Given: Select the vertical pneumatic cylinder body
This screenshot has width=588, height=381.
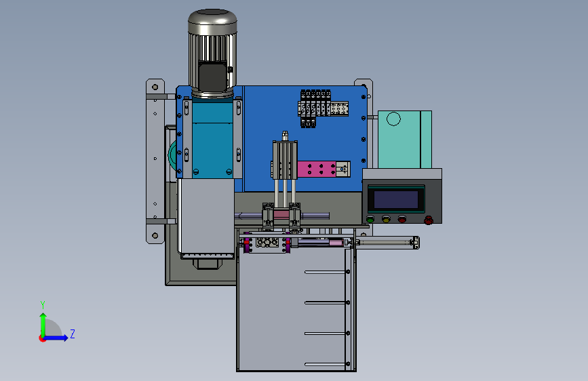Looking at the screenshot, I should coord(285,160).
